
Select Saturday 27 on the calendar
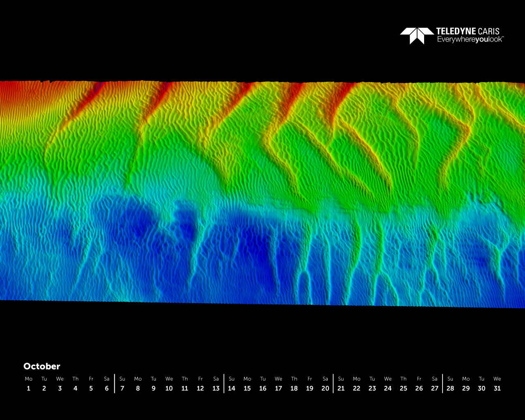point(435,388)
